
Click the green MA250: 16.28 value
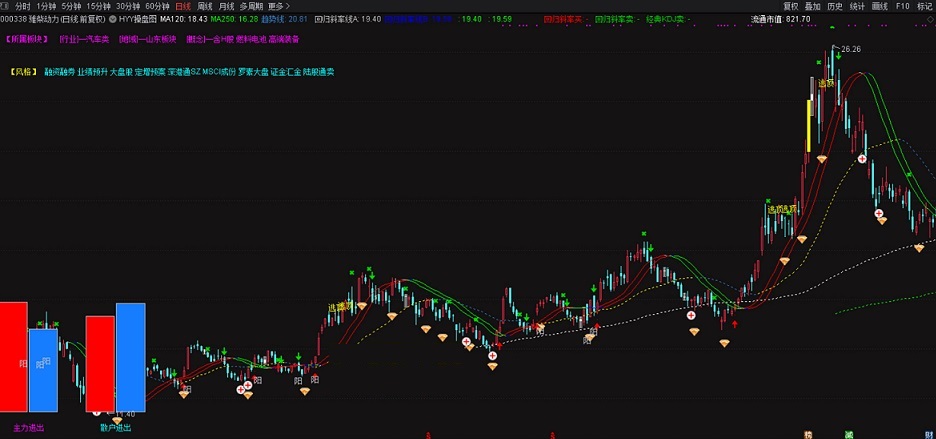(x=234, y=19)
